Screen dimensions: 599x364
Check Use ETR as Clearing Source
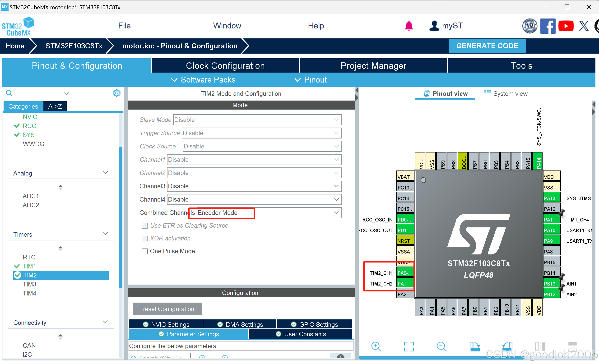coord(145,226)
